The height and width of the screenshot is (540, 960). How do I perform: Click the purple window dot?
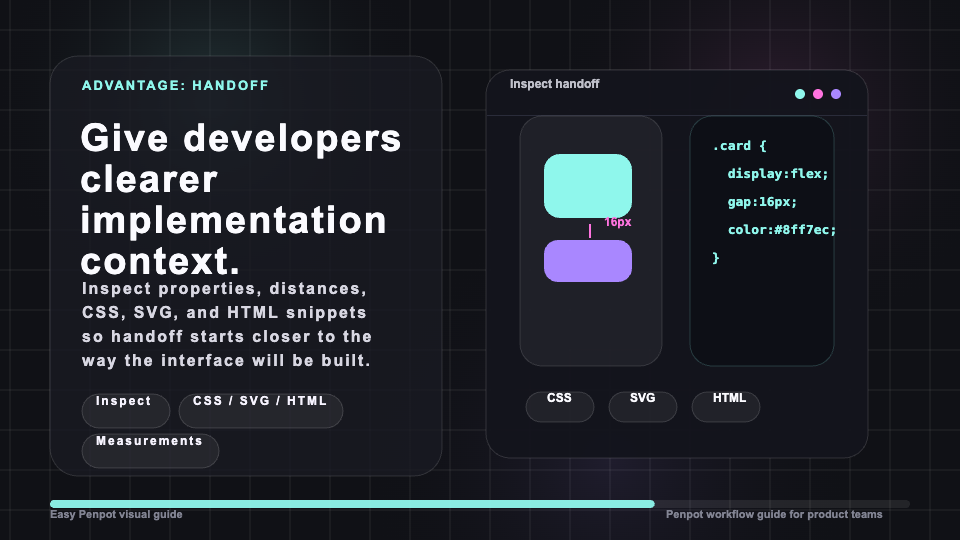click(x=836, y=94)
